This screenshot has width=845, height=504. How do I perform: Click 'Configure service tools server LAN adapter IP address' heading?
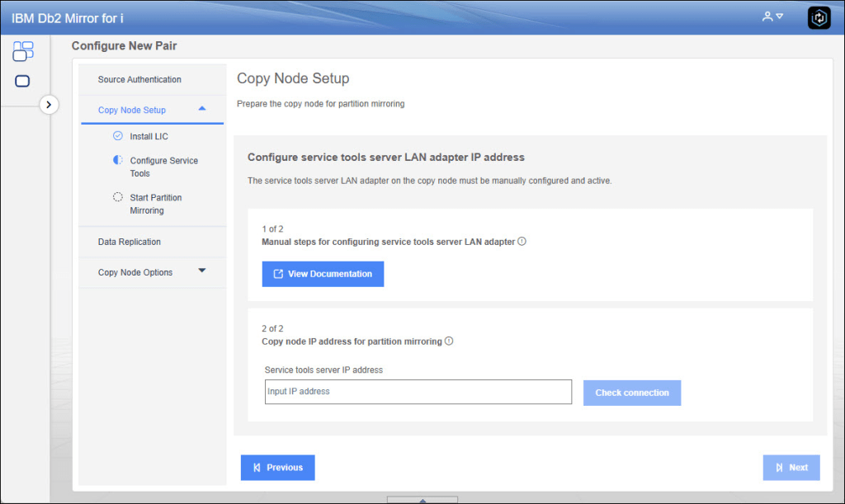pos(386,158)
